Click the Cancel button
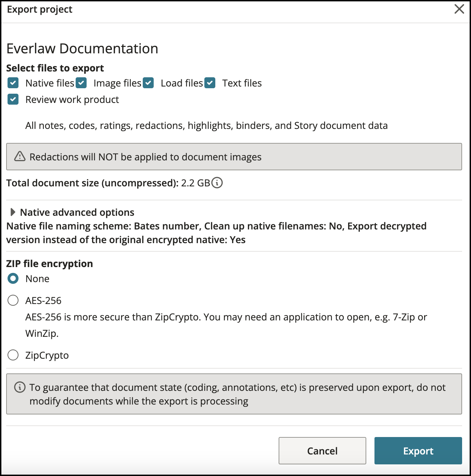 click(322, 451)
